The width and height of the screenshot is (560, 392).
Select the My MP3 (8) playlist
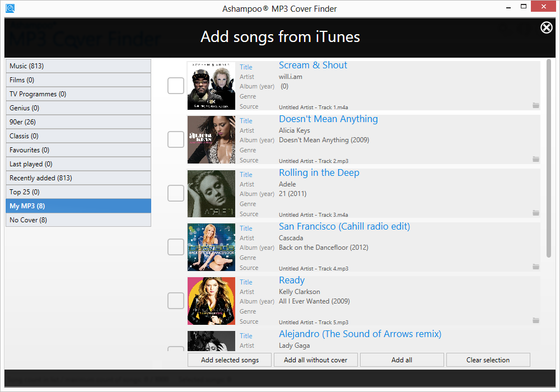[x=78, y=206]
